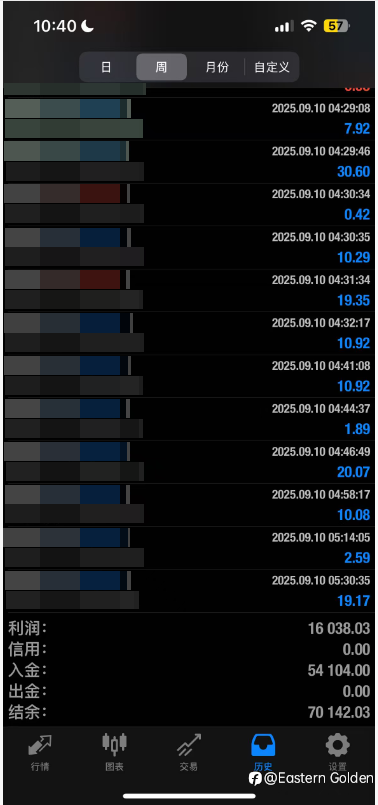Open trade closed at 2025.09.10 04:31:34

(x=189, y=291)
